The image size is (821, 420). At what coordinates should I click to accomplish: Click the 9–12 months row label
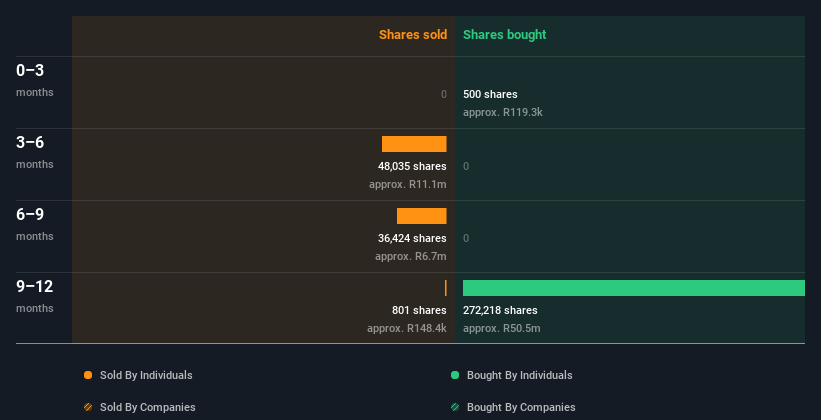pos(35,296)
